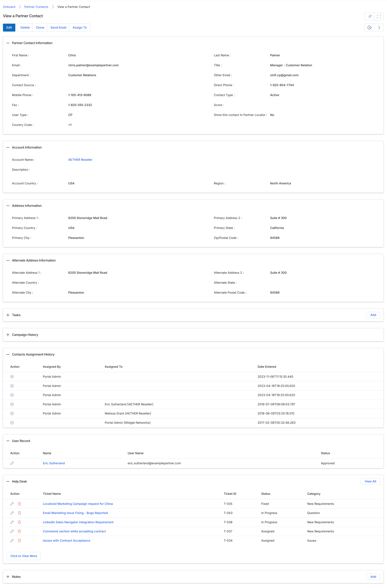
Task: Click to View More tickets
Action: click(24, 556)
